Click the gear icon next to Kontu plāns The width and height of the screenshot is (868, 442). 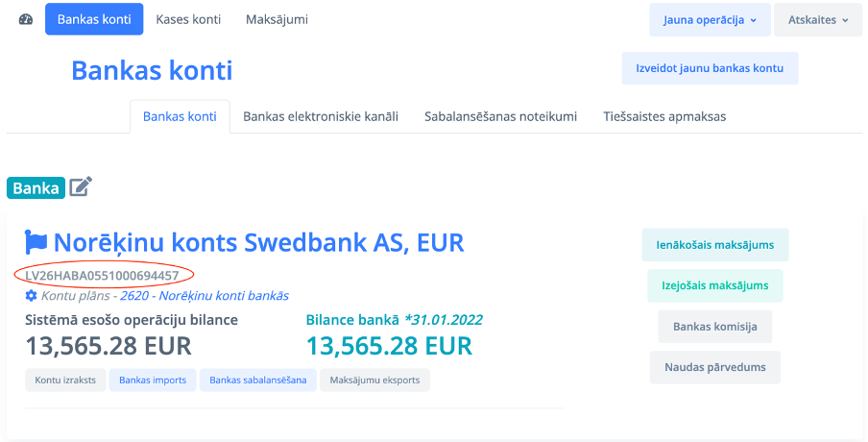click(x=32, y=296)
